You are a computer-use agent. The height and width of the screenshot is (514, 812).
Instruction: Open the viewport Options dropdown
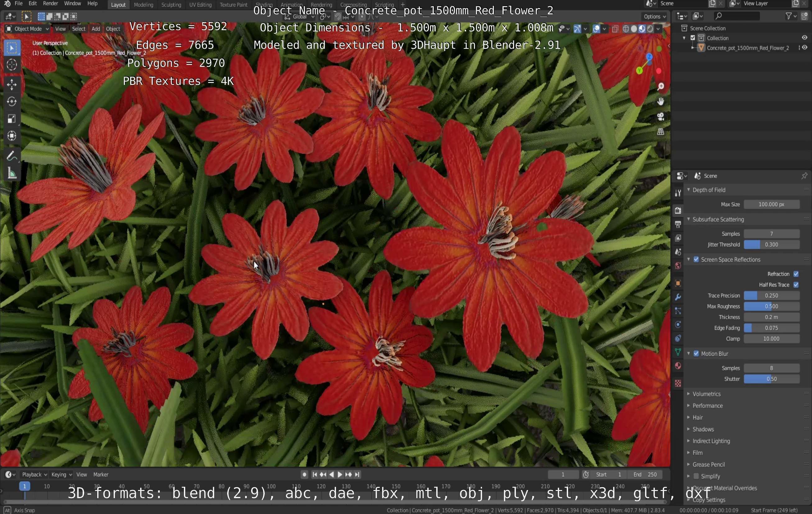click(x=654, y=16)
